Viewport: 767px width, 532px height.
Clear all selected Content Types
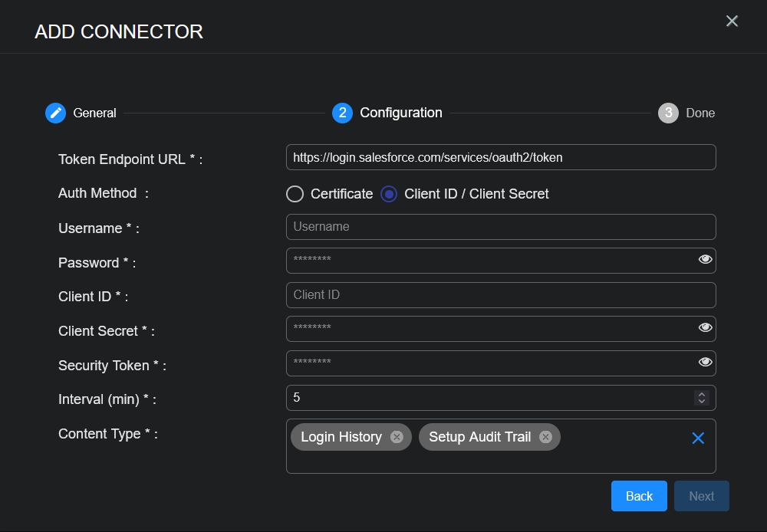tap(698, 438)
